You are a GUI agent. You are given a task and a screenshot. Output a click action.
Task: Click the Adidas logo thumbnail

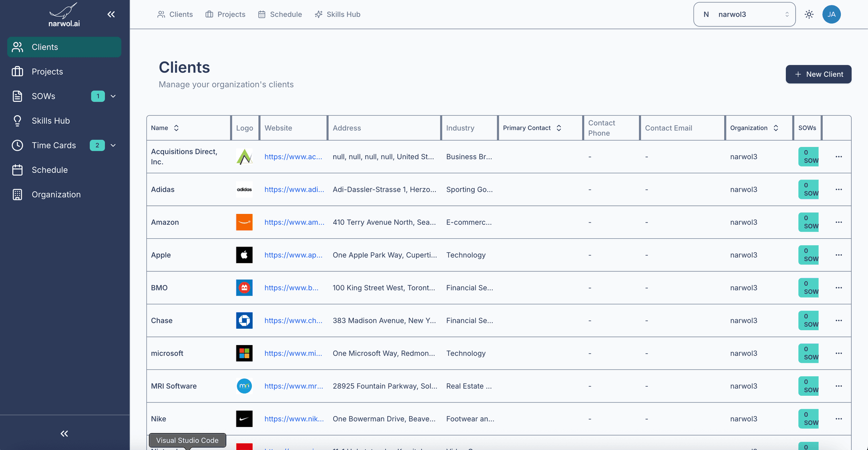tap(244, 189)
